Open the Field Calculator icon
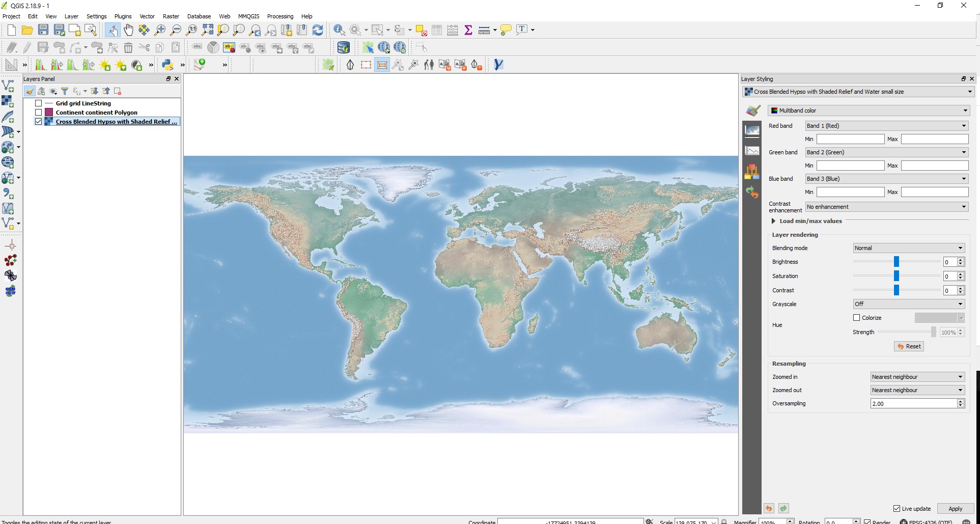 [x=453, y=30]
